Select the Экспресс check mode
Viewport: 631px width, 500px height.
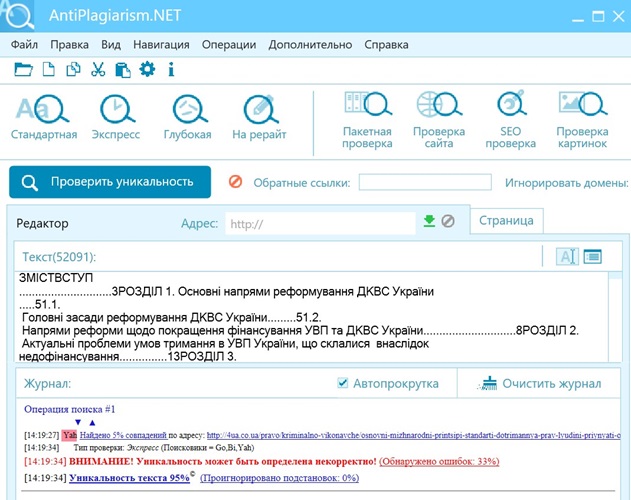coord(116,117)
